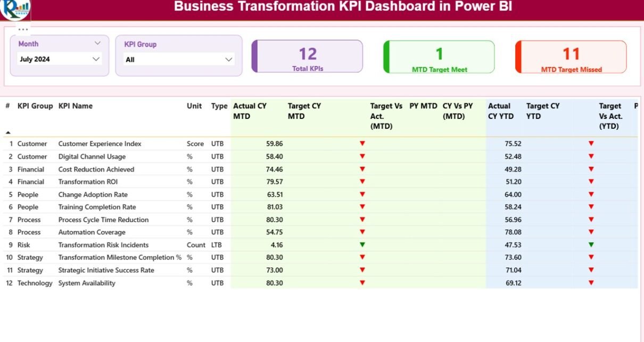Click red MTD arrow for Automation Coverage
Screen dimensions: 644x342
(x=362, y=232)
